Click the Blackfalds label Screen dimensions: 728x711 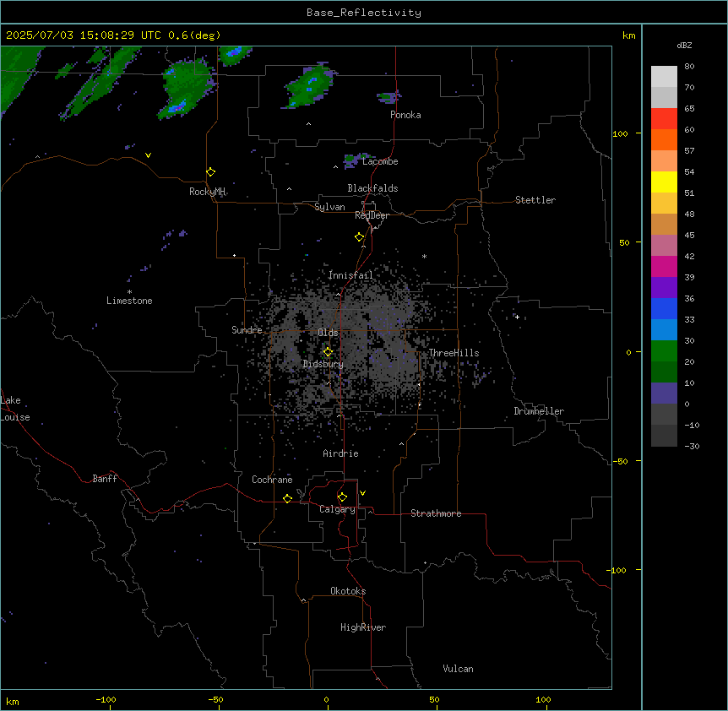(x=372, y=188)
